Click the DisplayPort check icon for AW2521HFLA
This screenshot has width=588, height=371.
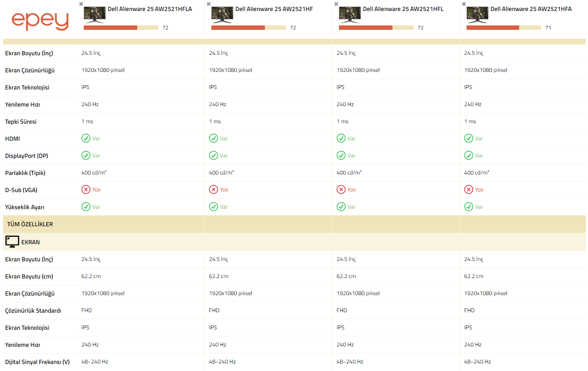coord(86,156)
